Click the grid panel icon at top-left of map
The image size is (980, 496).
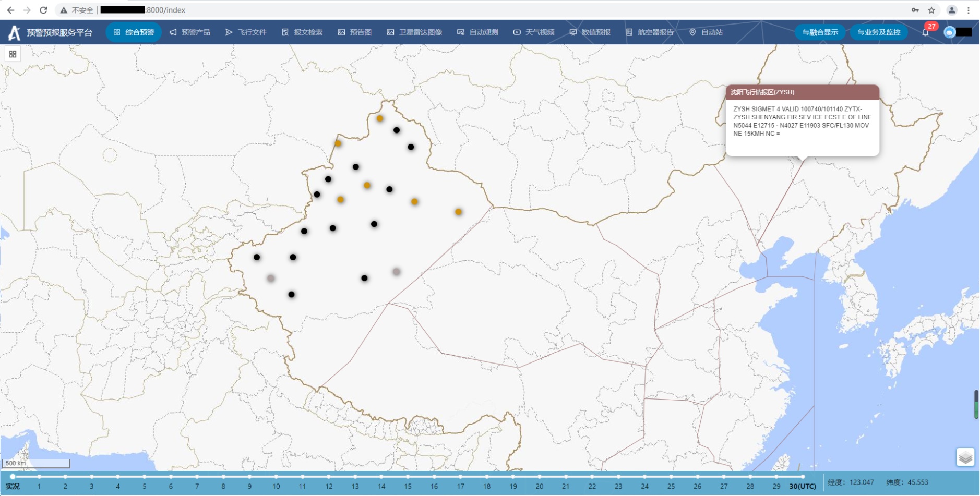point(13,54)
